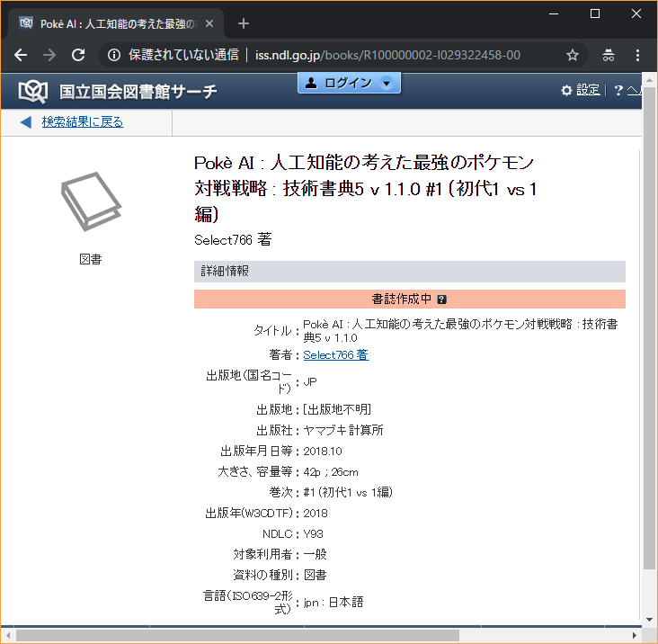This screenshot has width=658, height=644.
Task: Click the settings gear icon
Action: [x=566, y=90]
